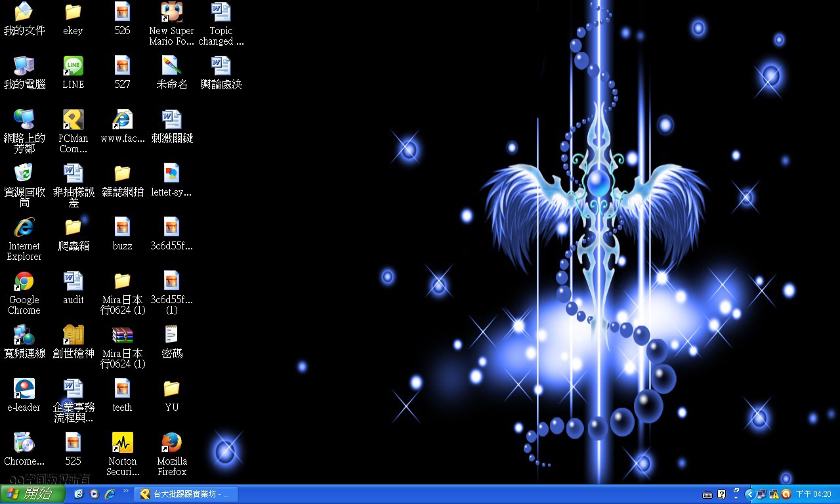
Task: Select the teeth file icon
Action: click(123, 388)
